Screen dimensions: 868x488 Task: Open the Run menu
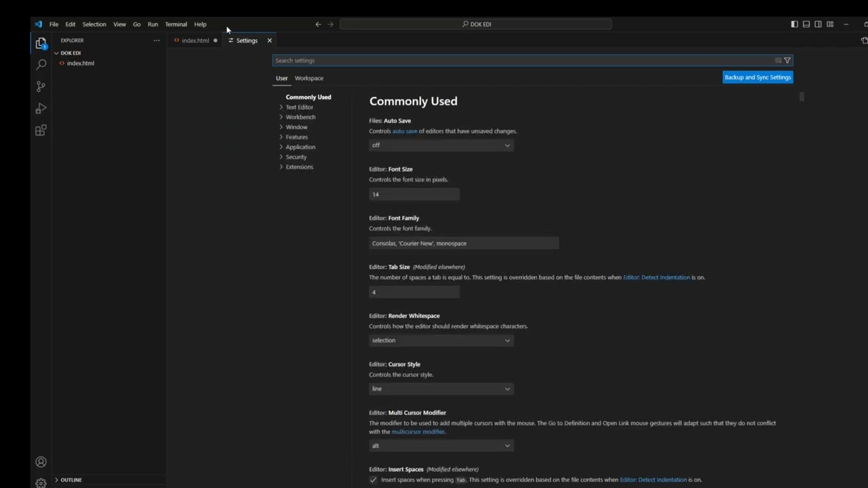pyautogui.click(x=153, y=24)
